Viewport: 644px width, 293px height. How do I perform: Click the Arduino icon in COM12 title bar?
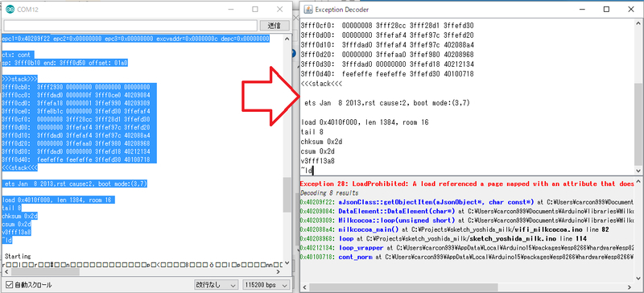(x=10, y=9)
